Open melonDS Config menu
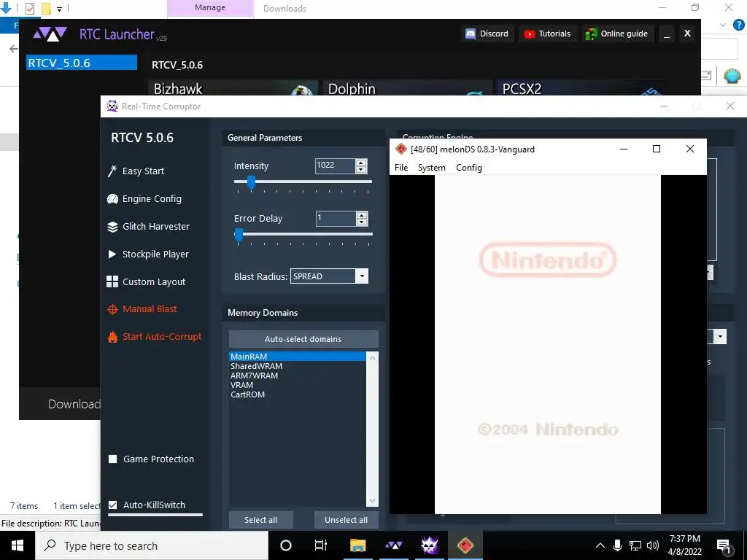The image size is (747, 560). coord(469,168)
